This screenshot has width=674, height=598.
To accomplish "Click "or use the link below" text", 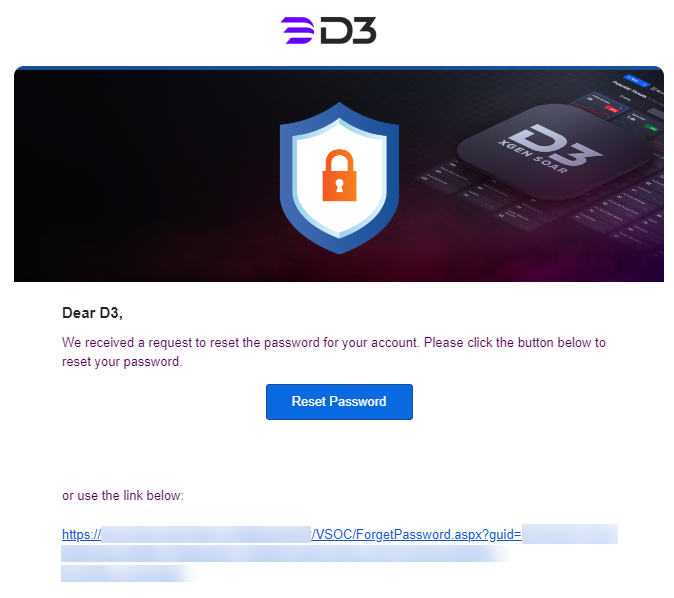I will pos(123,496).
